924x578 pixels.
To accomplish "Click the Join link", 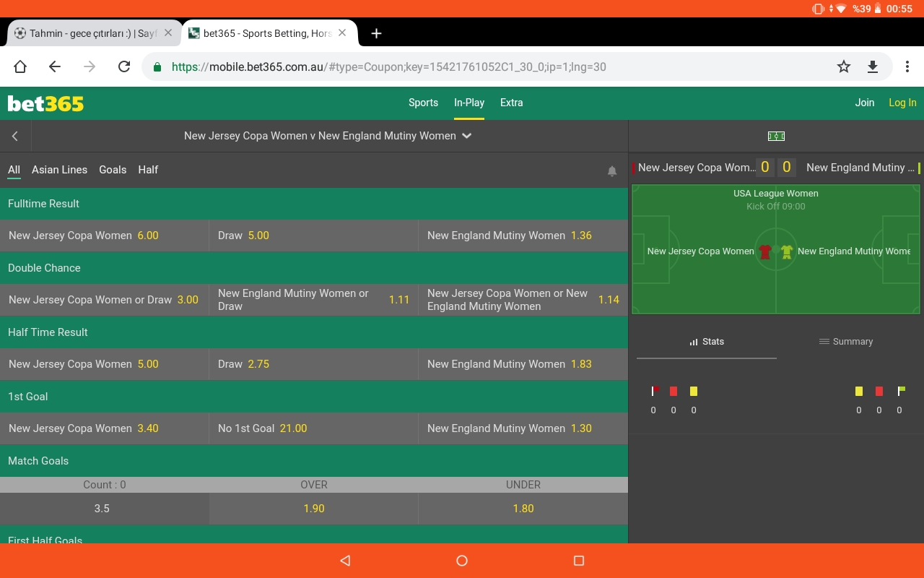I will click(865, 103).
